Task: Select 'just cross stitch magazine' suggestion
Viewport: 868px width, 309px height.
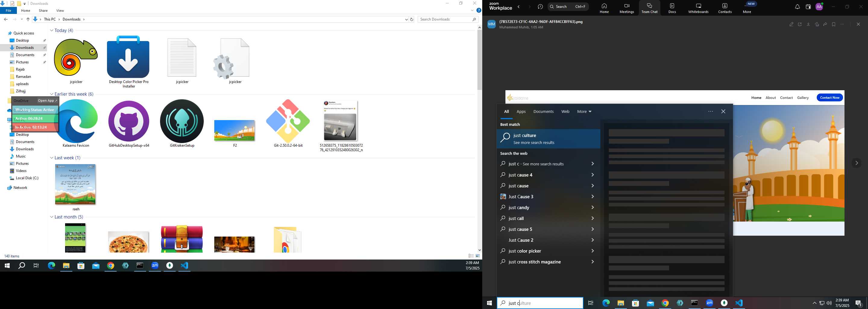Action: point(548,262)
